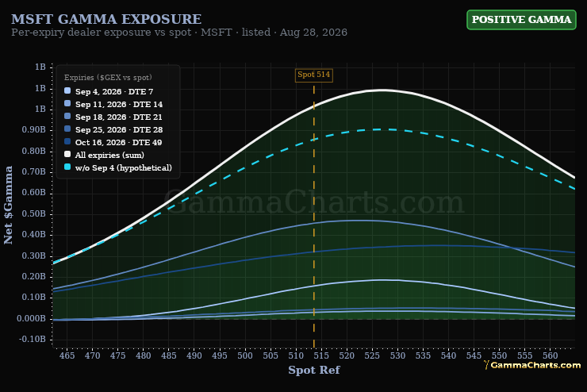587x392 pixels.
Task: Click the 0.20B y-axis tick label
Action: (x=33, y=276)
